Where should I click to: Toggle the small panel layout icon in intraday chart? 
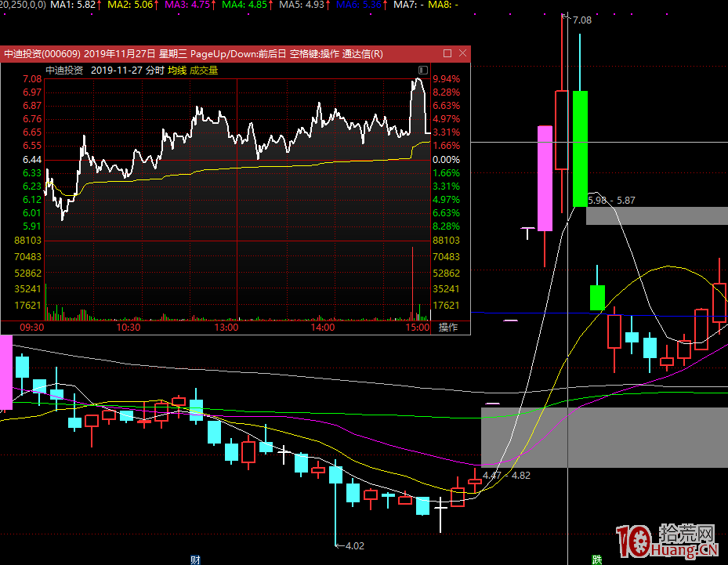(x=424, y=70)
